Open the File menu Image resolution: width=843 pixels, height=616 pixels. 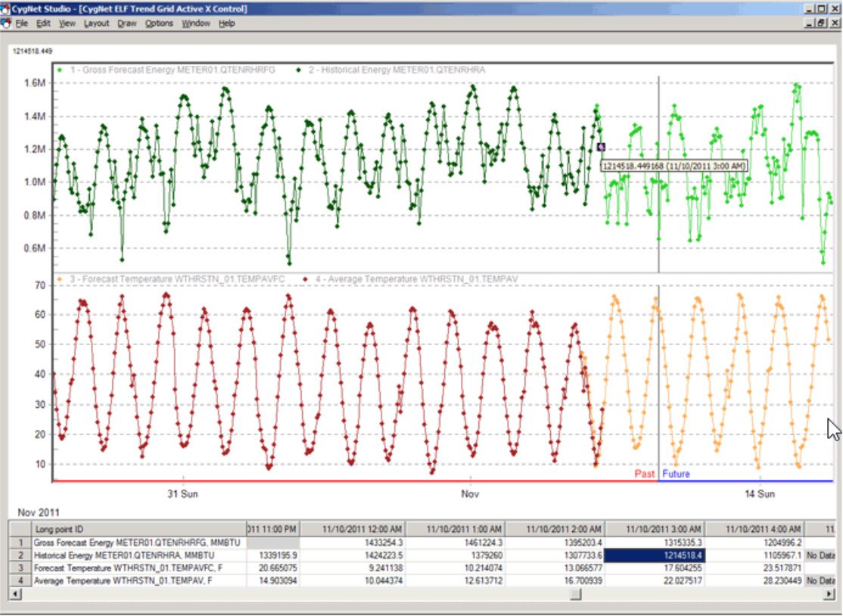21,23
